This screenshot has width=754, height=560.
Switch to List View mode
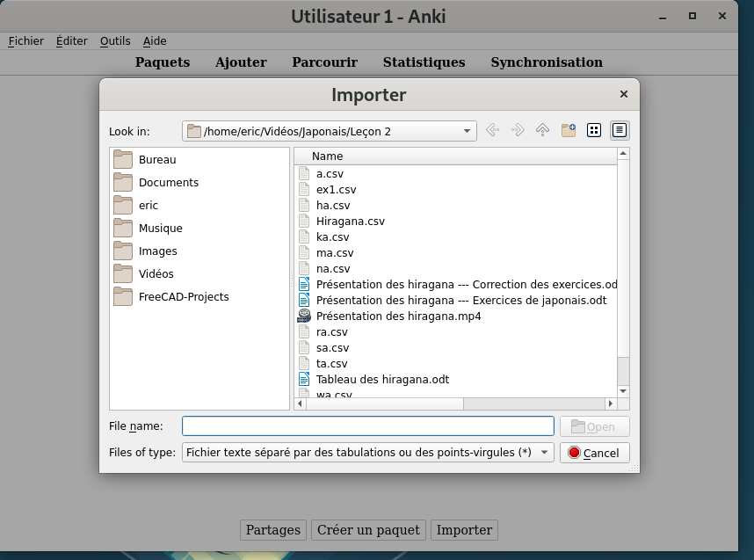(x=594, y=130)
